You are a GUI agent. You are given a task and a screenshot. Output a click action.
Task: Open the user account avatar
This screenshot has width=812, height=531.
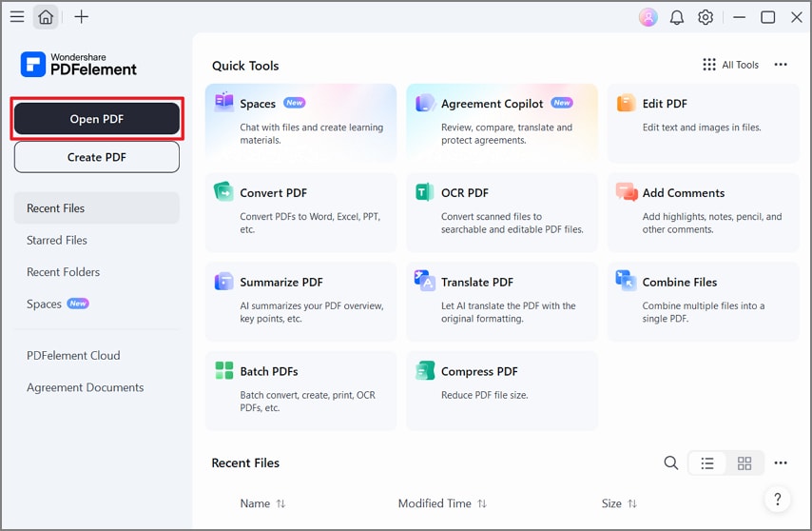pos(648,17)
